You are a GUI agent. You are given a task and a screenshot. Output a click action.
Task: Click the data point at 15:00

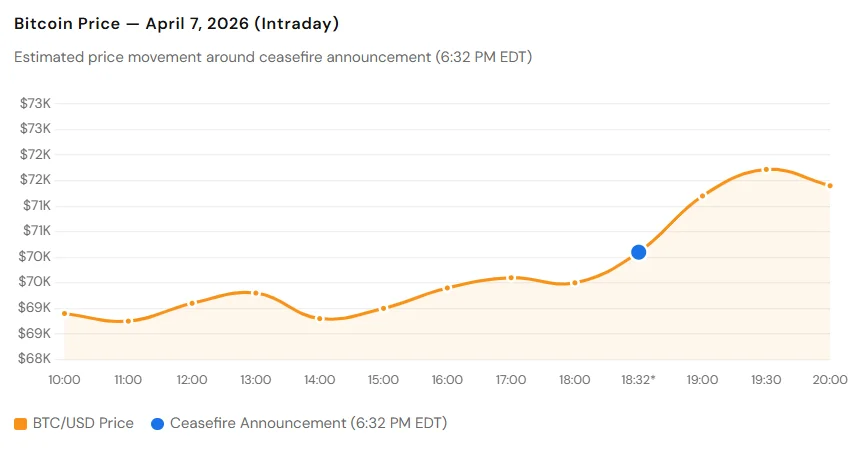[x=383, y=308]
